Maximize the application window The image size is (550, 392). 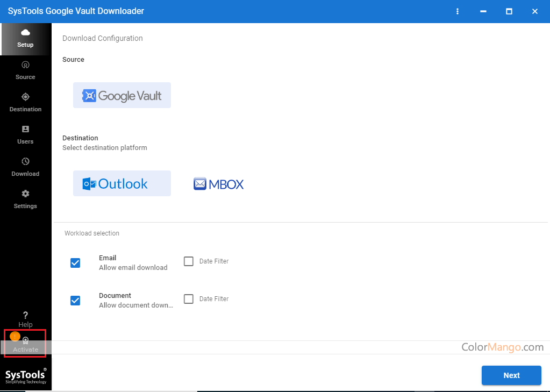coord(509,11)
